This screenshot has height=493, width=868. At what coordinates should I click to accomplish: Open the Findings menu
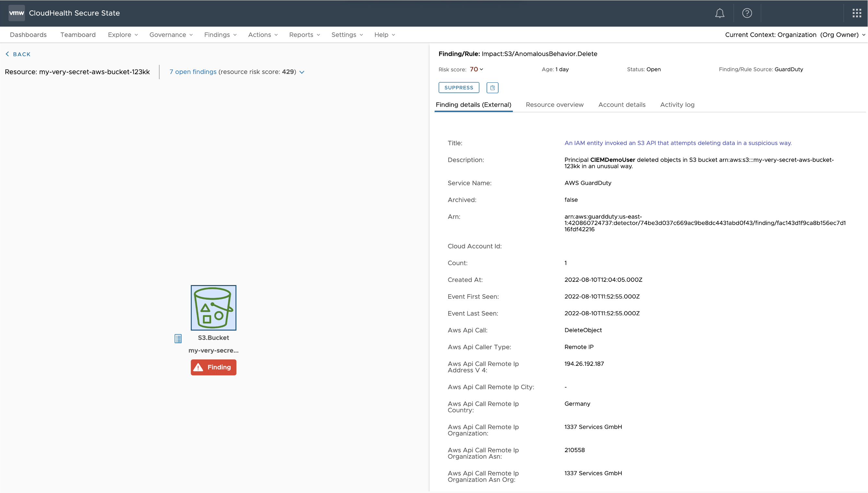pos(220,35)
